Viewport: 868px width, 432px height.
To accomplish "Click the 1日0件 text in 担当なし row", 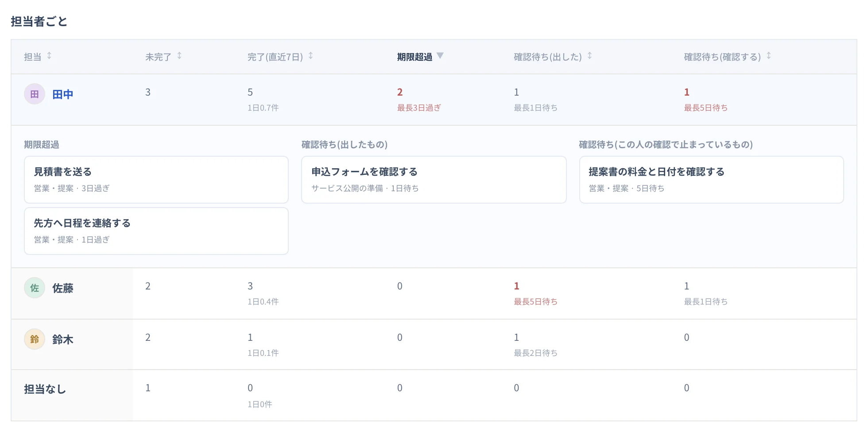I will pos(260,404).
